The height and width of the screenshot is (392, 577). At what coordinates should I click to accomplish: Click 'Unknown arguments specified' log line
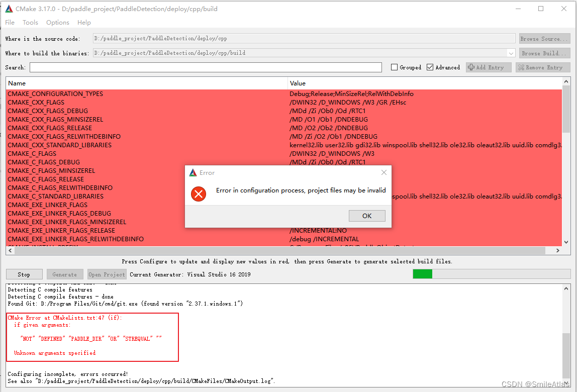tap(54, 353)
